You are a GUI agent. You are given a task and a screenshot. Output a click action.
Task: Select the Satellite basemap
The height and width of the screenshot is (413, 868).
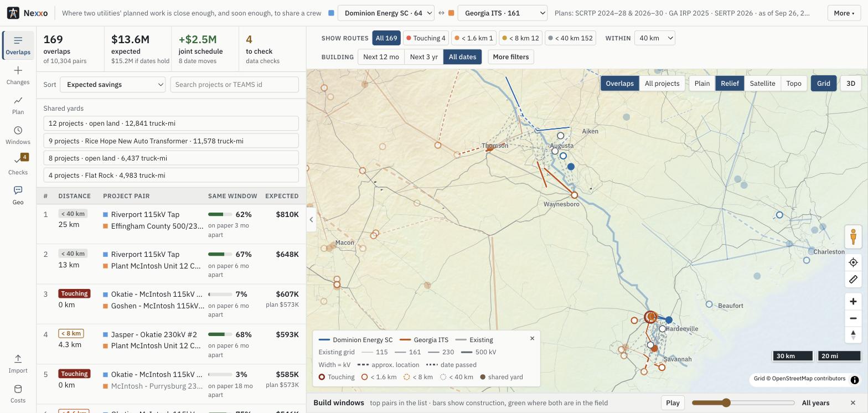pos(762,84)
